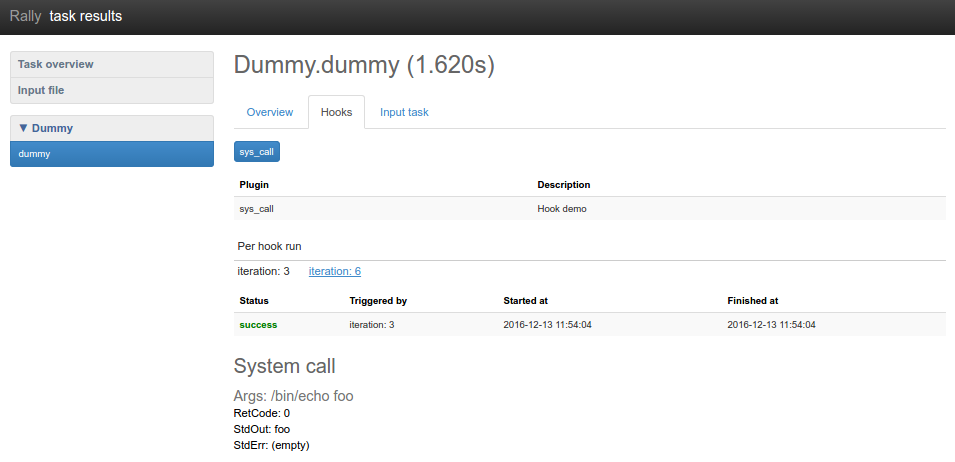This screenshot has width=955, height=462.
Task: Open the Input file sidebar entry
Action: (x=41, y=90)
